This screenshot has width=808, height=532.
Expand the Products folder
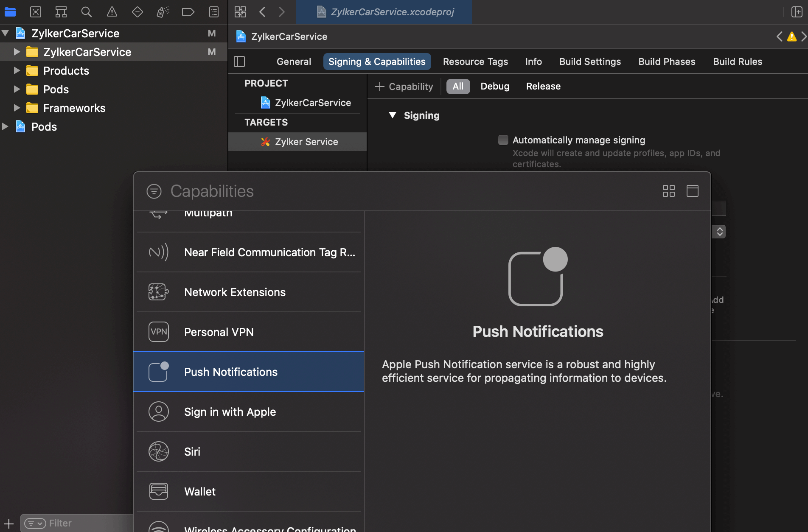click(x=17, y=70)
